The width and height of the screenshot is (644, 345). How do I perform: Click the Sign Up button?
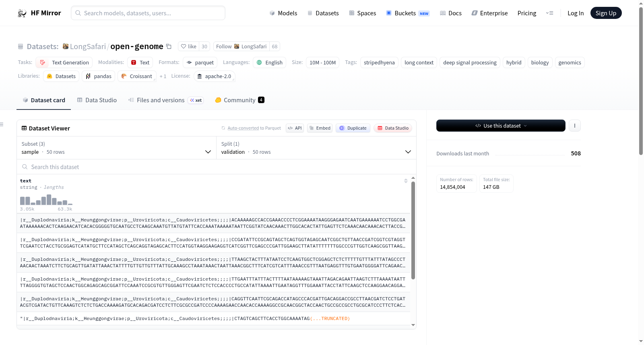606,13
